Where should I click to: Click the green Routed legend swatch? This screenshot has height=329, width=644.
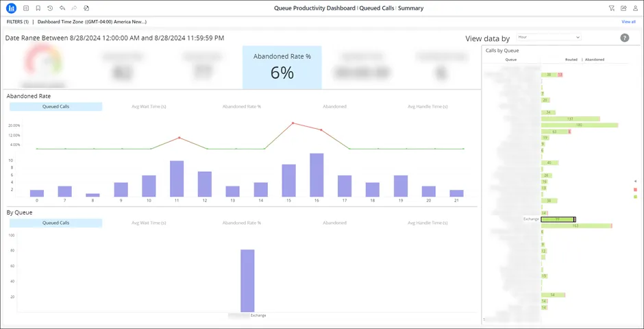[635, 197]
